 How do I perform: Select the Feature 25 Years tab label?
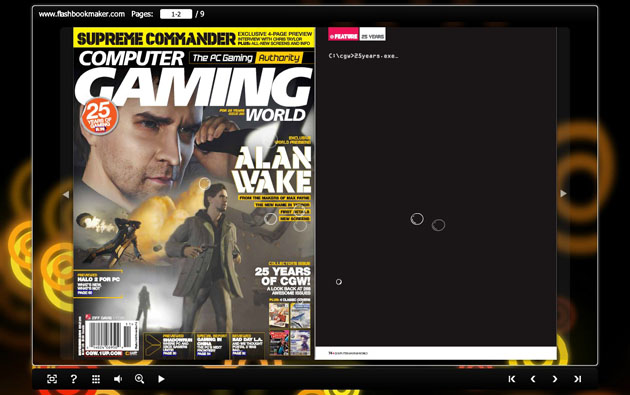pyautogui.click(x=357, y=36)
